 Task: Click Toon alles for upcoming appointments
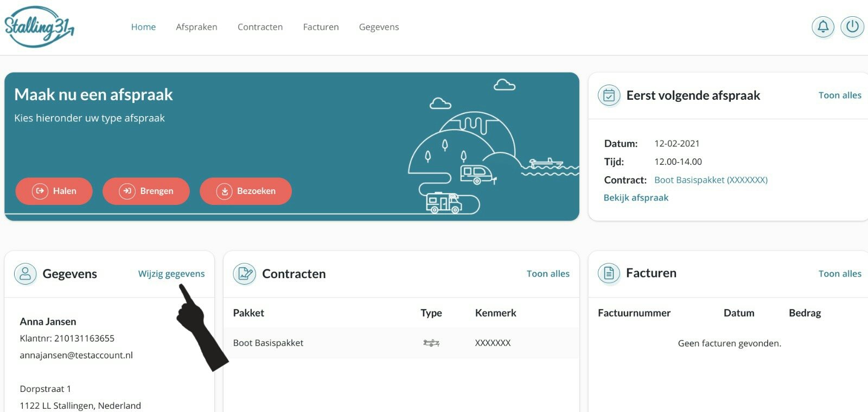(840, 95)
